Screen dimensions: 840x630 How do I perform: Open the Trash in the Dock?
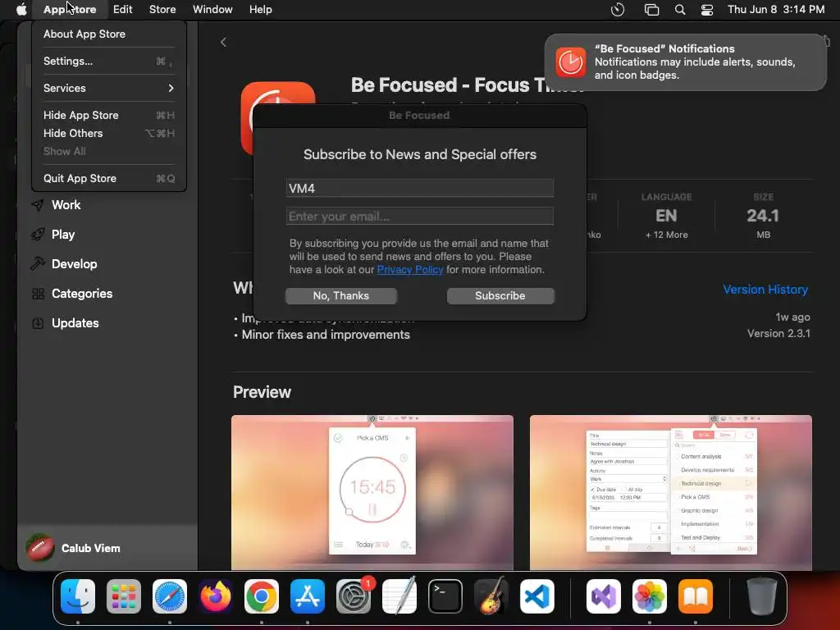(x=762, y=596)
